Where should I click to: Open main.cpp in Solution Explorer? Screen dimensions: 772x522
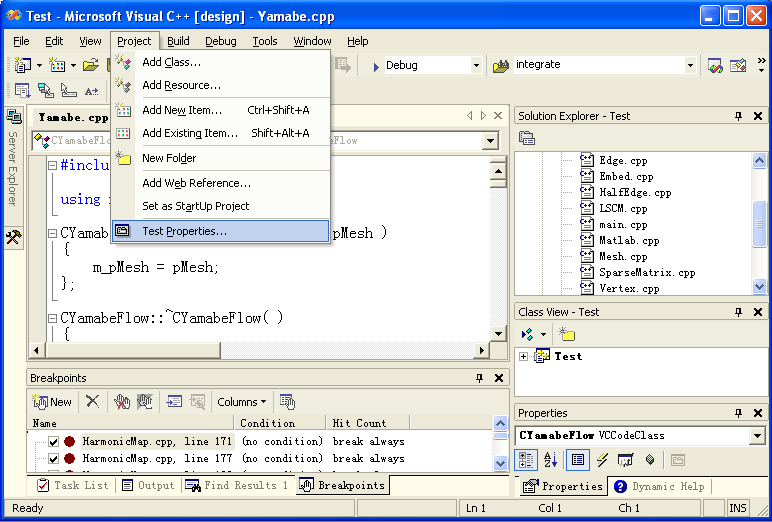coord(622,224)
